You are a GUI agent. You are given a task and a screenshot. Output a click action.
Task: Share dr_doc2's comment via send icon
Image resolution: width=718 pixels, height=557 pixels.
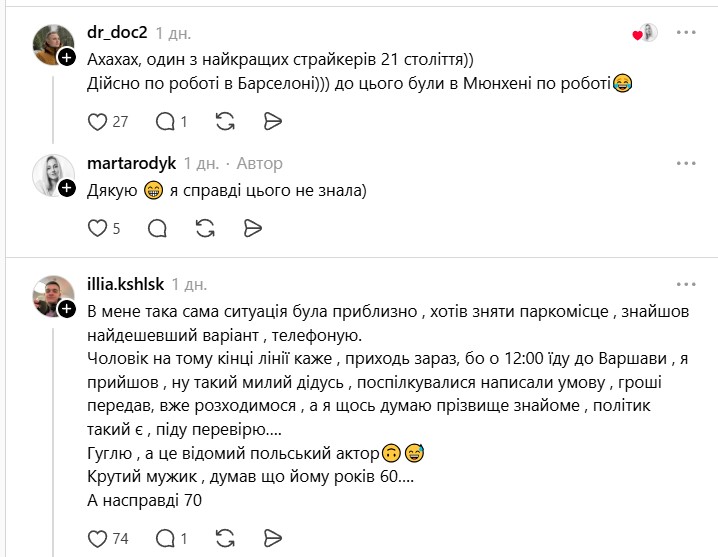click(272, 122)
